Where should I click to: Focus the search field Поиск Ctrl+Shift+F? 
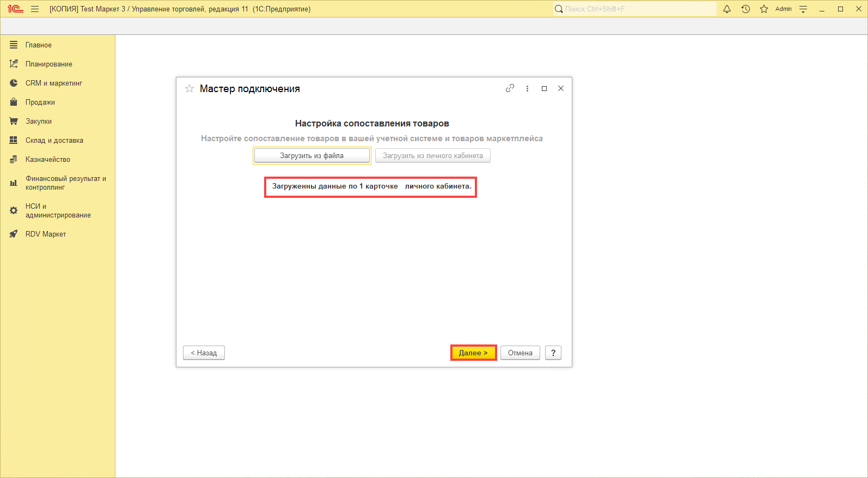click(635, 9)
